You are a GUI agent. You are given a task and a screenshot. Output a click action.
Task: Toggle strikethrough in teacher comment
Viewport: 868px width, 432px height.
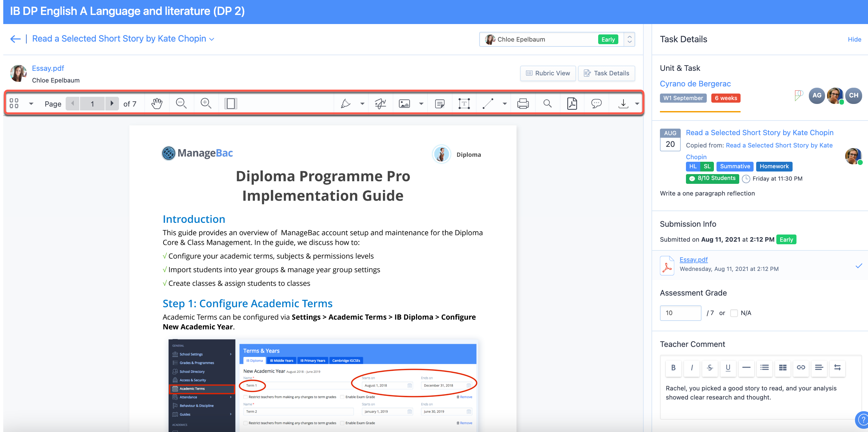pos(710,367)
